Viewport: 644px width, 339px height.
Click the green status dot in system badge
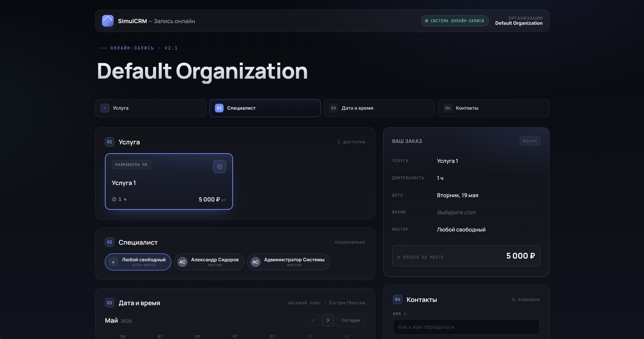coord(427,21)
